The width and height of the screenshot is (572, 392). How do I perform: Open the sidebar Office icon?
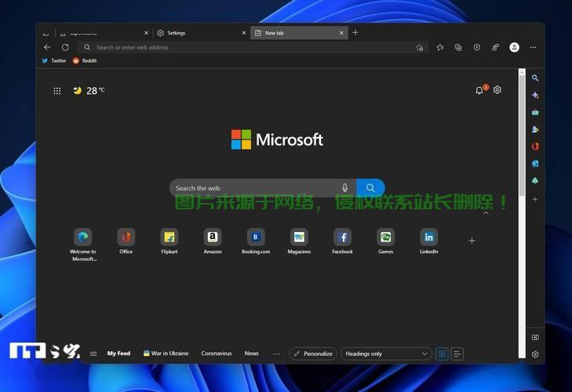click(x=535, y=147)
